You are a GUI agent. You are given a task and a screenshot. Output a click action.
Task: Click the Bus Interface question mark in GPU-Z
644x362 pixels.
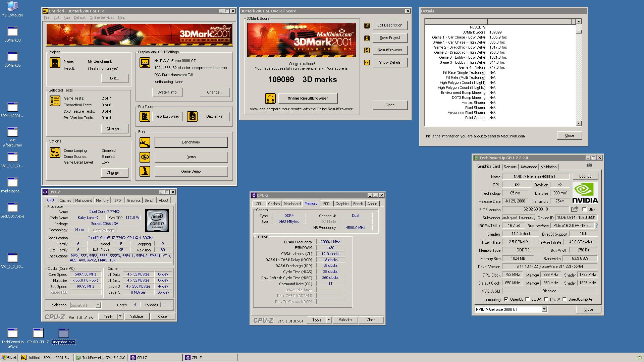click(597, 226)
